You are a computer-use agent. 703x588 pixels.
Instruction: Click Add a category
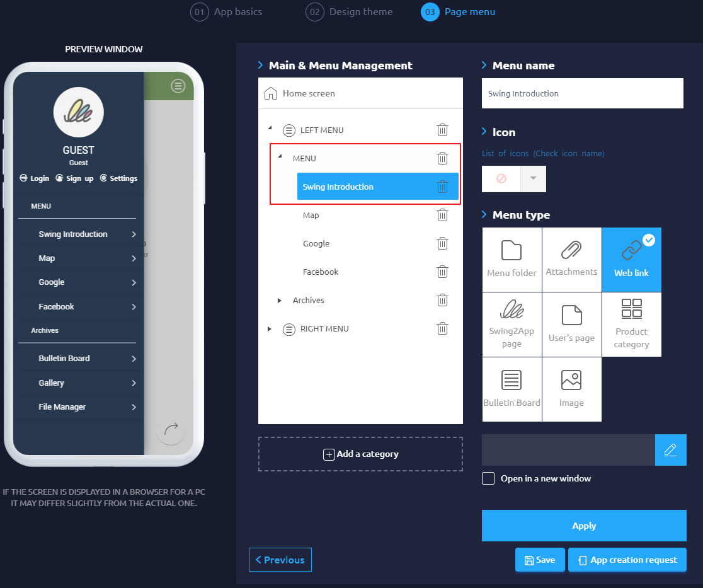[360, 454]
